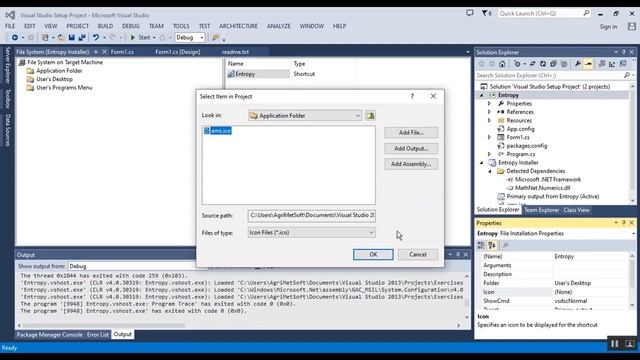Switch to the Error List tab
The height and width of the screenshot is (360, 640).
pos(98,335)
